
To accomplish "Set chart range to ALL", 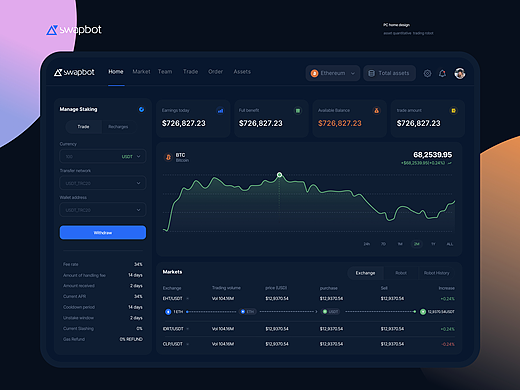I will click(450, 244).
